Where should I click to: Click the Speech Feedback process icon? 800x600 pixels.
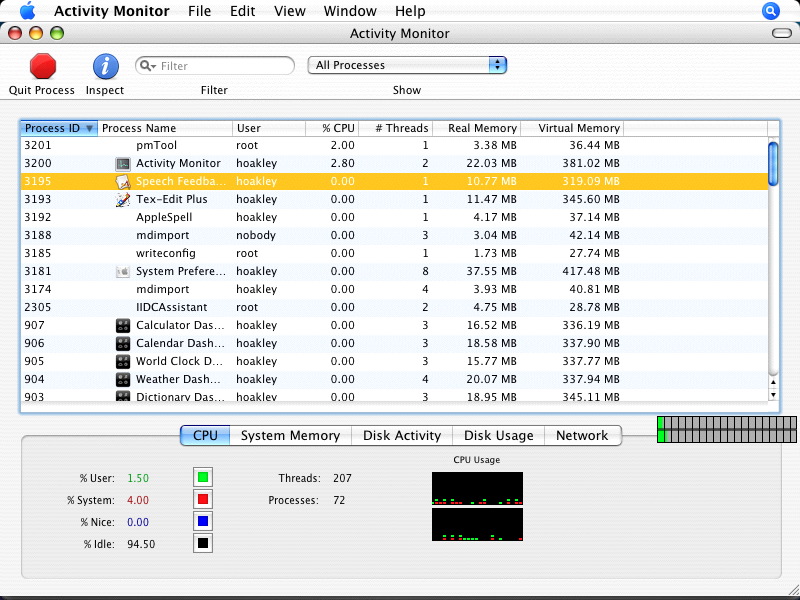click(123, 181)
